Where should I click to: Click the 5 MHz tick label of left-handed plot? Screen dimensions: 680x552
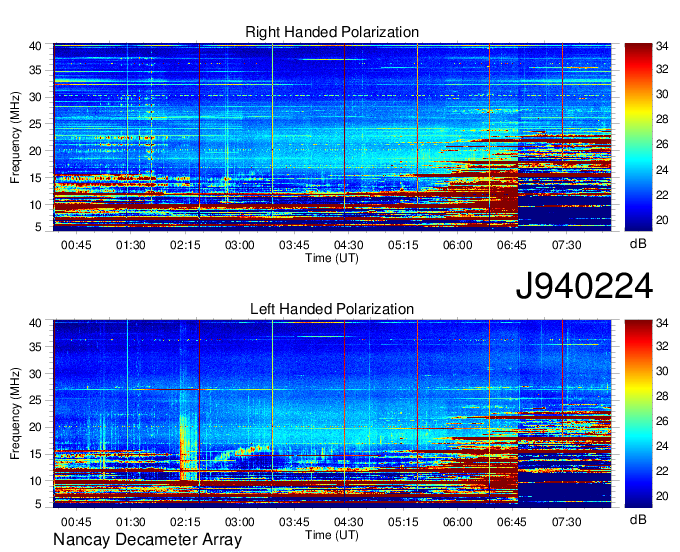38,504
